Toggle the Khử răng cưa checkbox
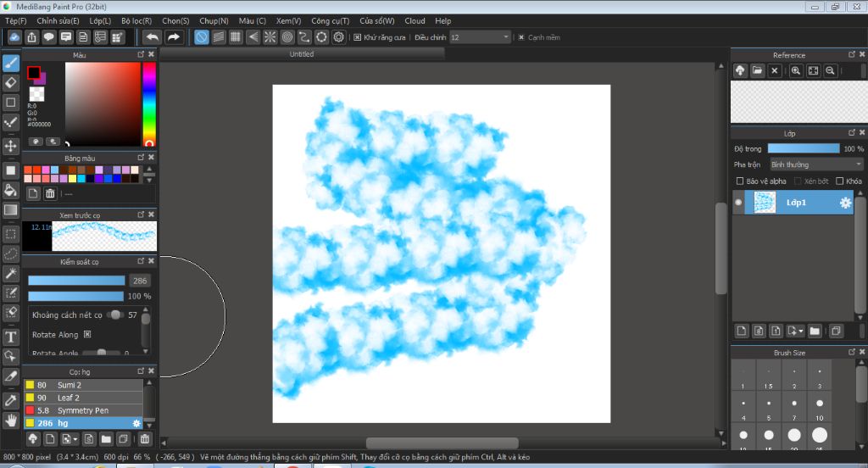This screenshot has height=468, width=868. pos(358,37)
